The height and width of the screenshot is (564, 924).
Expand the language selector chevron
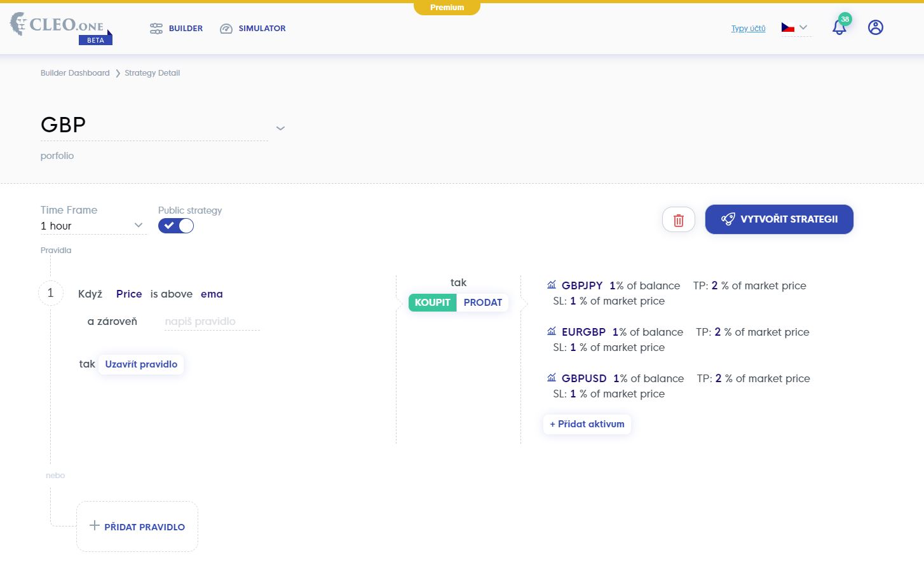[803, 27]
